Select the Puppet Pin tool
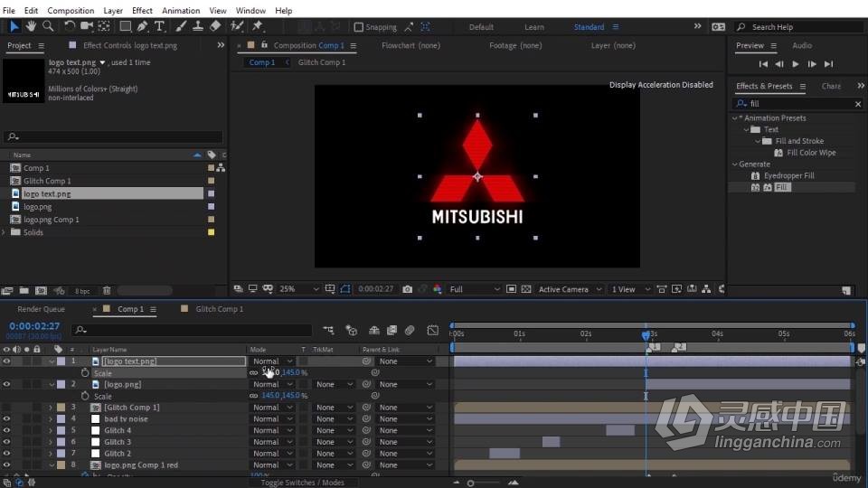This screenshot has height=488, width=868. [x=258, y=26]
